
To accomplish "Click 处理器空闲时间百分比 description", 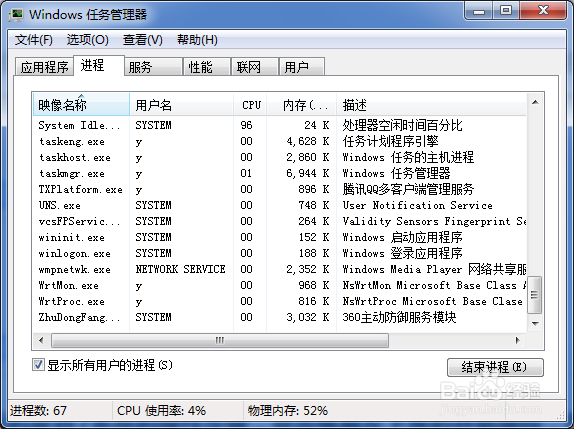I will [x=402, y=125].
